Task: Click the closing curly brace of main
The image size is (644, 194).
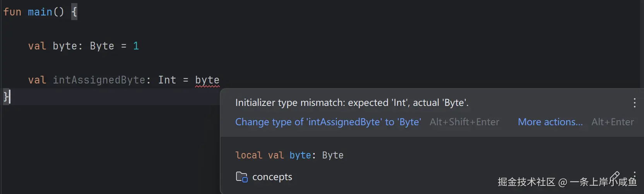Action: tap(6, 96)
